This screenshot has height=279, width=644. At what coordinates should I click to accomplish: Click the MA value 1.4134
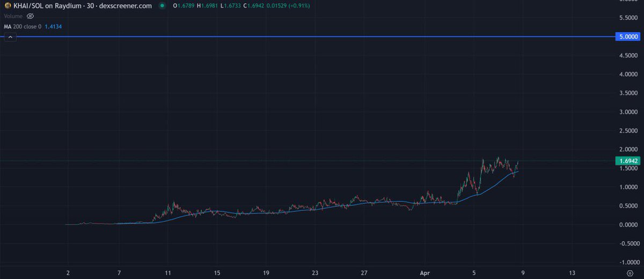point(54,26)
